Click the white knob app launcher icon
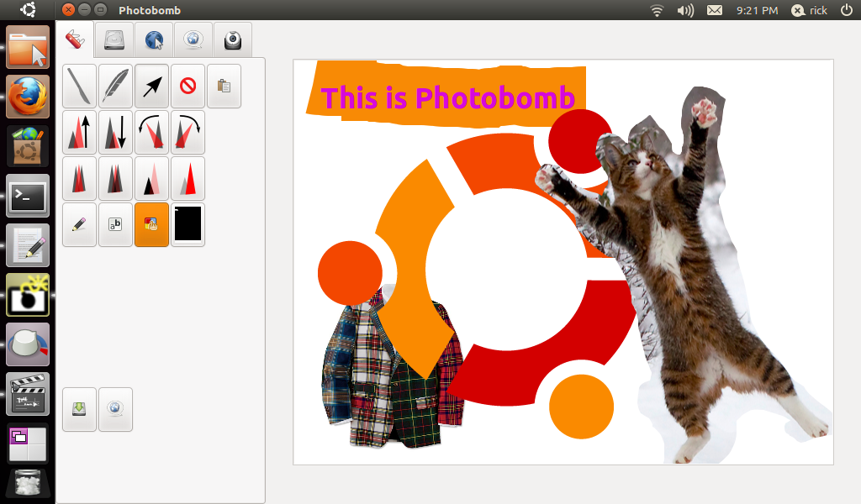The height and width of the screenshot is (504, 861). coord(28,344)
